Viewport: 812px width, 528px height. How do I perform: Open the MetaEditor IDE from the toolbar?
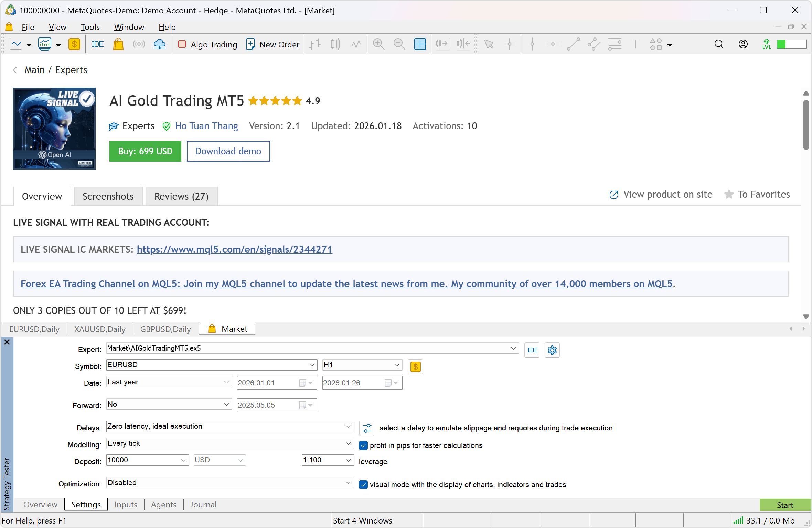[97, 44]
